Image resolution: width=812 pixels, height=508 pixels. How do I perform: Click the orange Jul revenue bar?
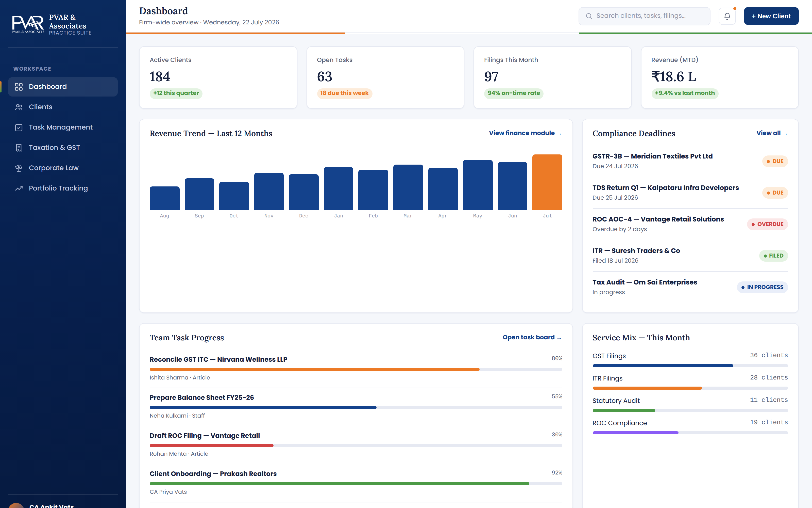pyautogui.click(x=547, y=182)
